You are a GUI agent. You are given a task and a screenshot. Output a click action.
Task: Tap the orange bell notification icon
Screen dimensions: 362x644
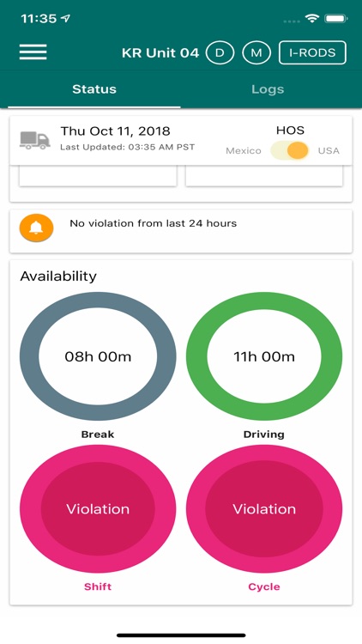pos(37,228)
